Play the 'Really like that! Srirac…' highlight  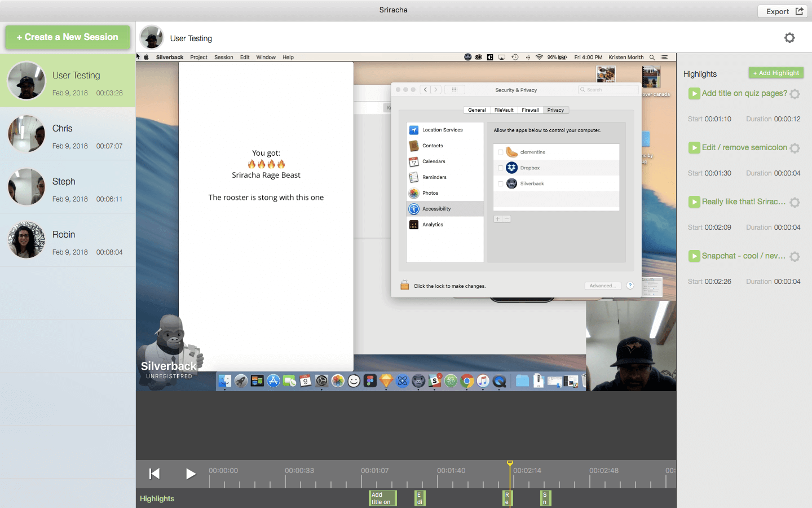tap(694, 202)
